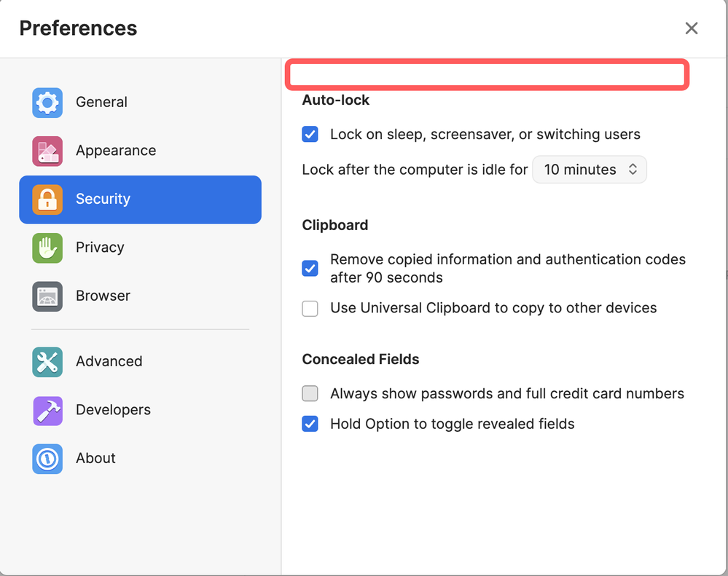Switch to the Appearance preferences tab
Viewport: 728px width, 576px height.
116,151
